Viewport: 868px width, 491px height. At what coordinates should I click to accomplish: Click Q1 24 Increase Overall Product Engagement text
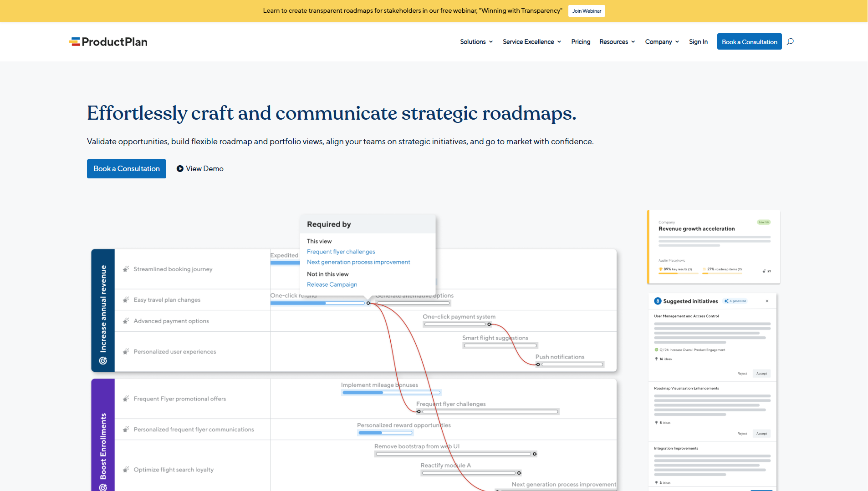pyautogui.click(x=692, y=350)
